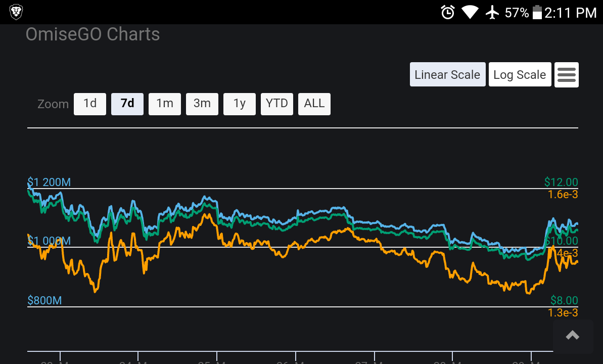Tap the OmiseGO Charts heading

click(92, 34)
